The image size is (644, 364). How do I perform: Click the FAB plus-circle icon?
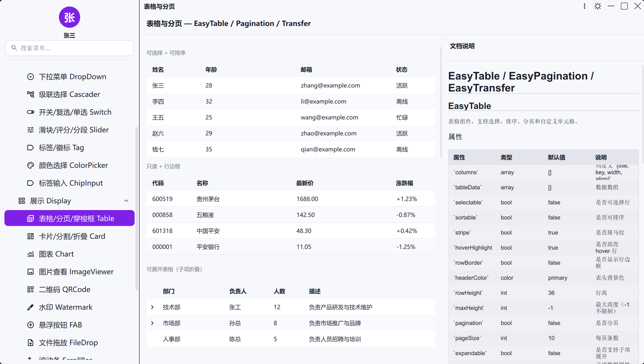30,325
